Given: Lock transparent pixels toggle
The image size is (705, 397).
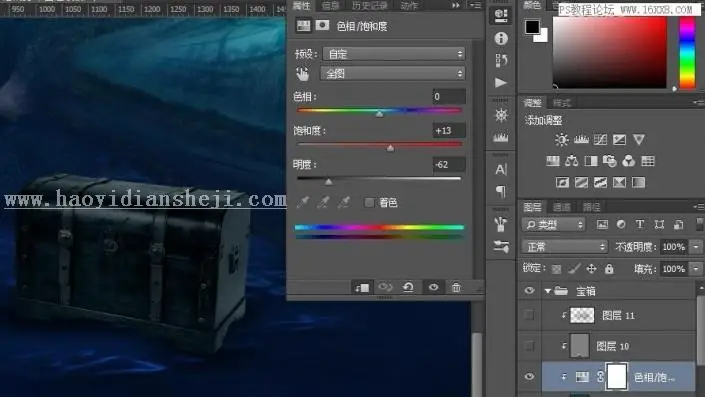Looking at the screenshot, I should [557, 269].
